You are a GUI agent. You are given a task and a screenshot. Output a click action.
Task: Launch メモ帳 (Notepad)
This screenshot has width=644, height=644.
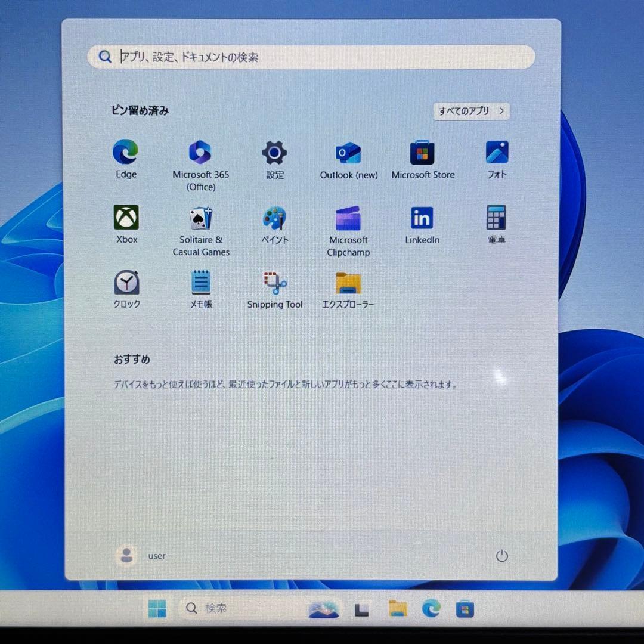pyautogui.click(x=200, y=281)
